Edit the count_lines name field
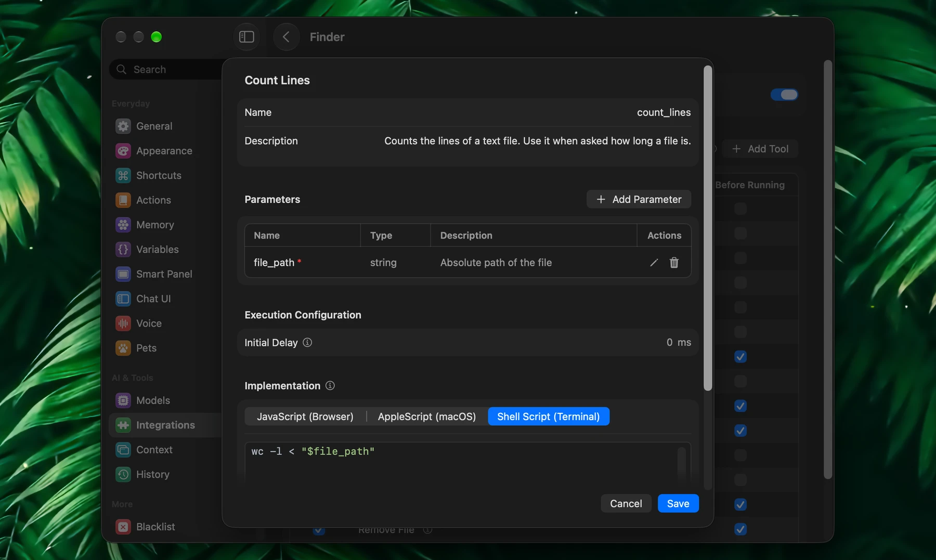The height and width of the screenshot is (560, 936). tap(468, 112)
